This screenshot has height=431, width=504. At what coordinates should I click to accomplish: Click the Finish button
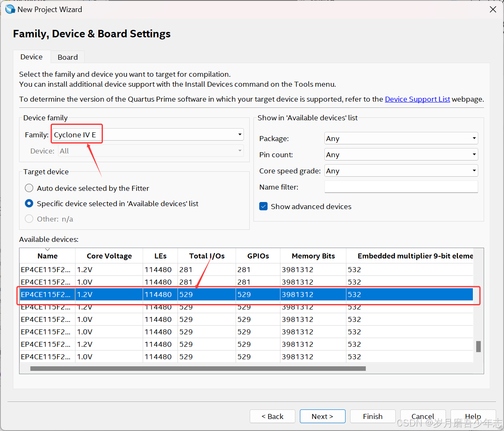373,416
